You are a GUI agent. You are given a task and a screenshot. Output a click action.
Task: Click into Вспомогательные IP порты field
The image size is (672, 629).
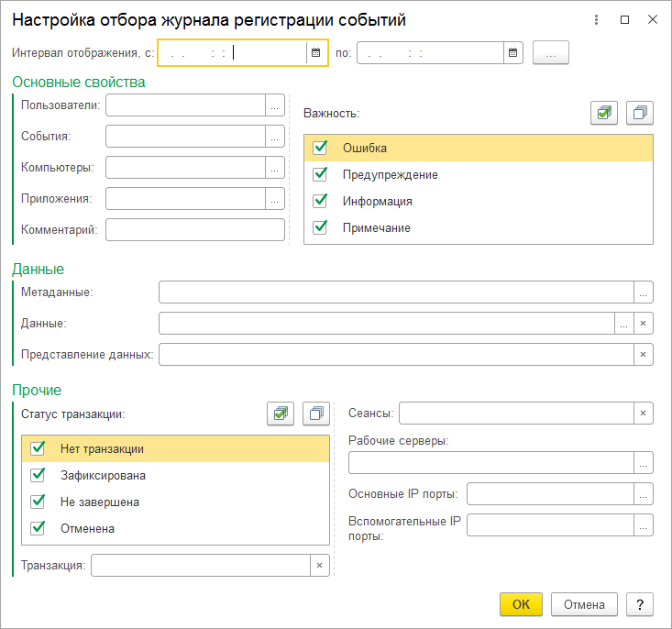pyautogui.click(x=550, y=525)
